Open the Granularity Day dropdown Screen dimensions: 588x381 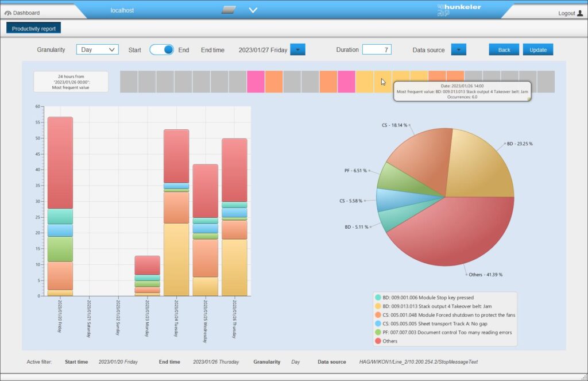tap(98, 49)
